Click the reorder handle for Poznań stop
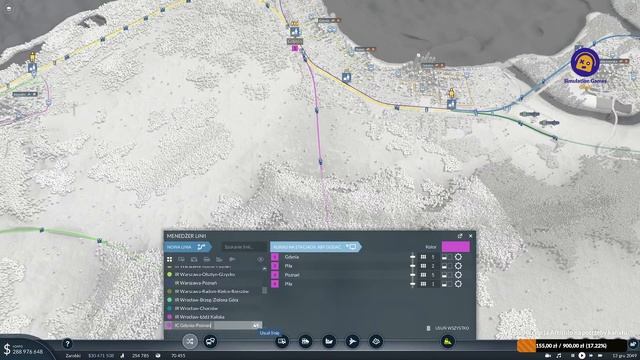Screen dimensions: 640x360 click(x=413, y=275)
